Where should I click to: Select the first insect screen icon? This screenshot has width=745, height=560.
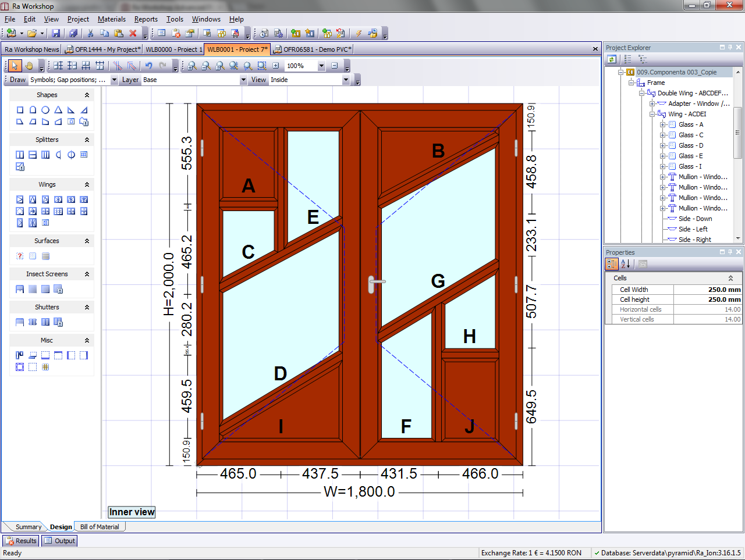[x=20, y=289]
